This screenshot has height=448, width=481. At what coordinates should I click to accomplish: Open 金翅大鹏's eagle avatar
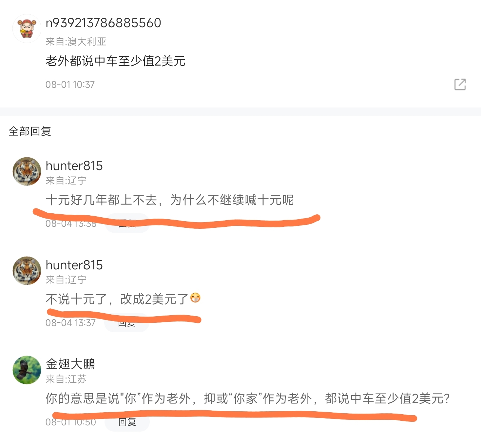coord(27,370)
